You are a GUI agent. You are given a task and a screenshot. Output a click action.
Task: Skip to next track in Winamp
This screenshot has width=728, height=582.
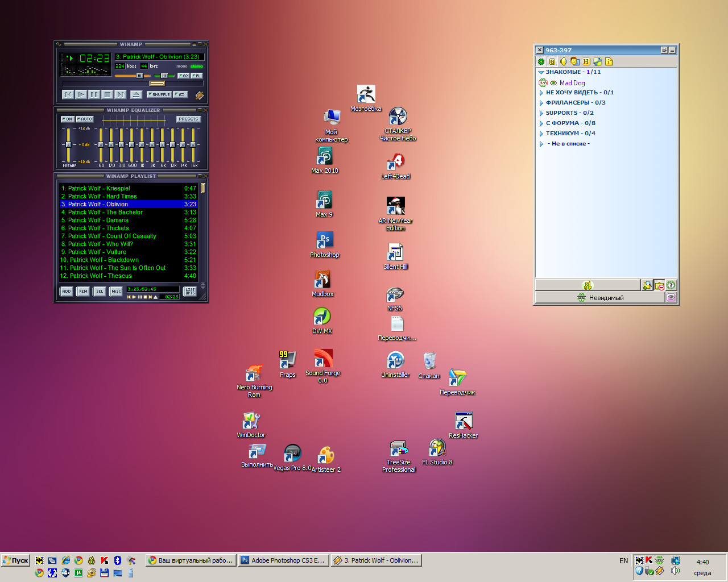[x=120, y=95]
